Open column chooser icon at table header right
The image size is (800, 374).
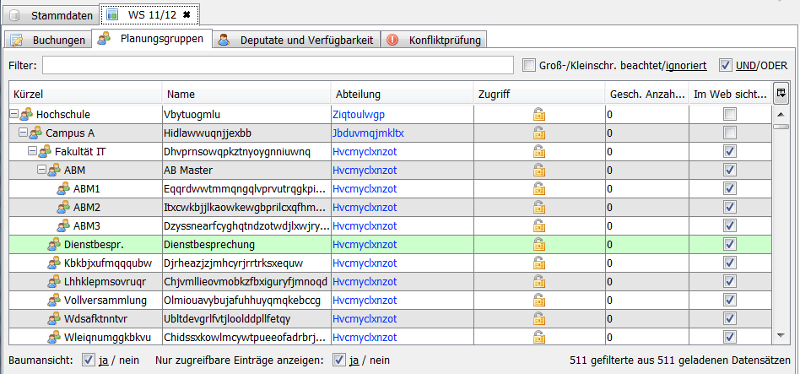[781, 93]
